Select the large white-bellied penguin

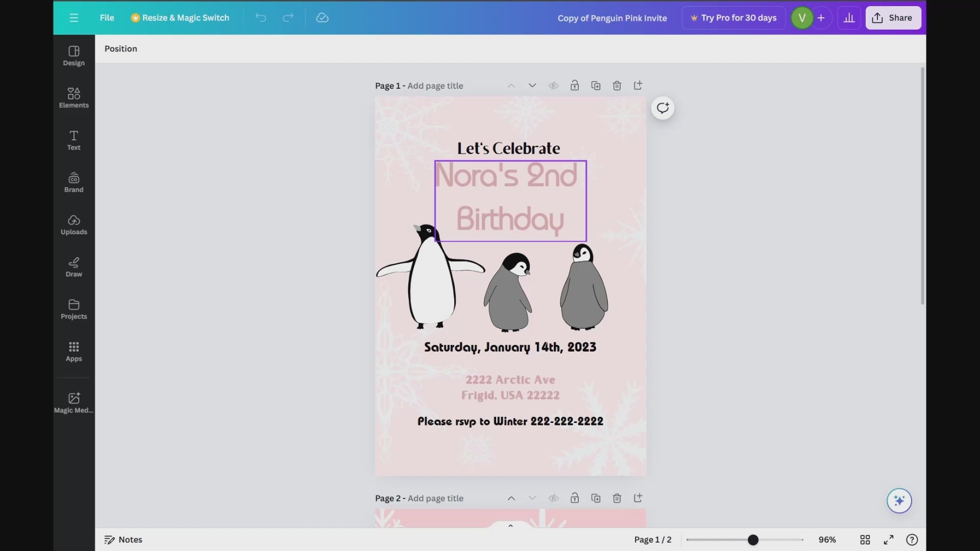tap(430, 276)
